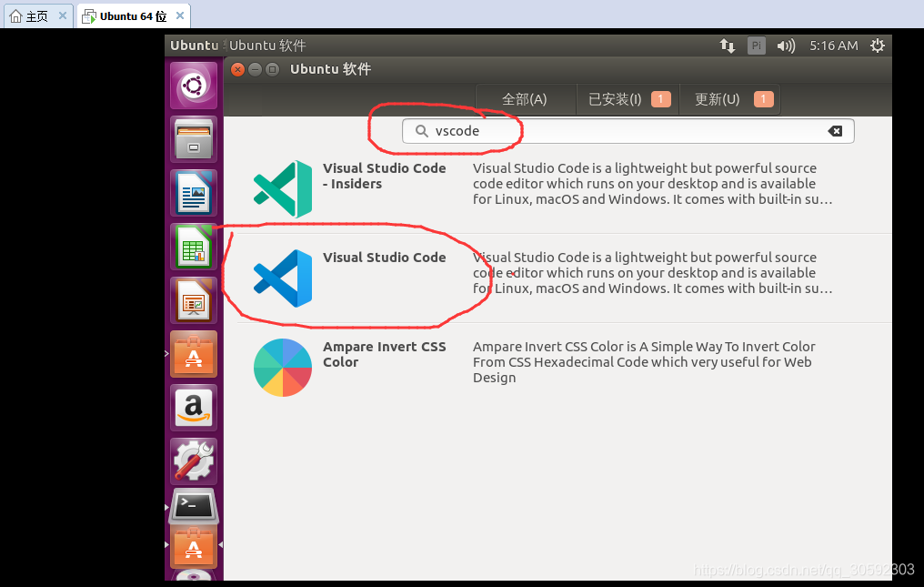Clear the vscode search field text
This screenshot has height=587, width=924.
(x=835, y=131)
